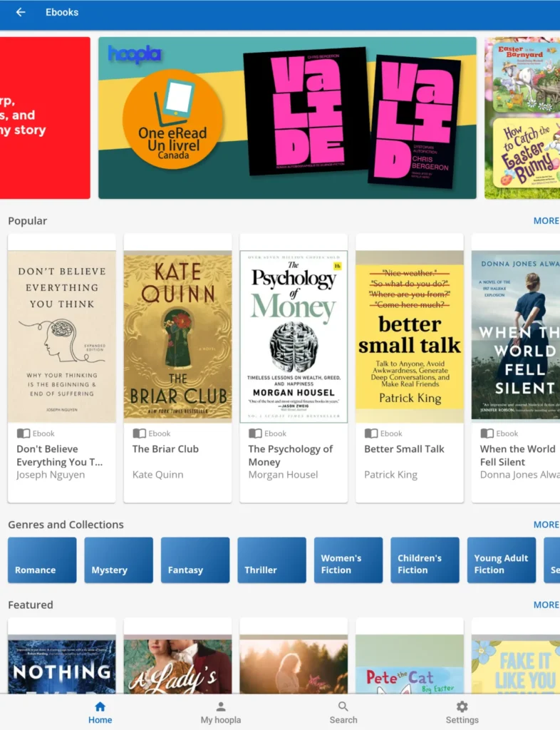Image resolution: width=560 pixels, height=730 pixels.
Task: Open the Settings gear icon
Action: pyautogui.click(x=462, y=706)
